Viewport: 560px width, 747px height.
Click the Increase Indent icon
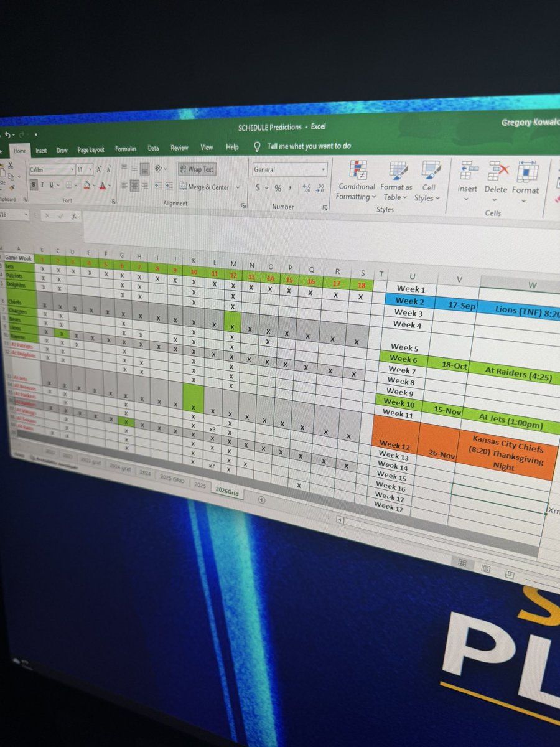169,185
